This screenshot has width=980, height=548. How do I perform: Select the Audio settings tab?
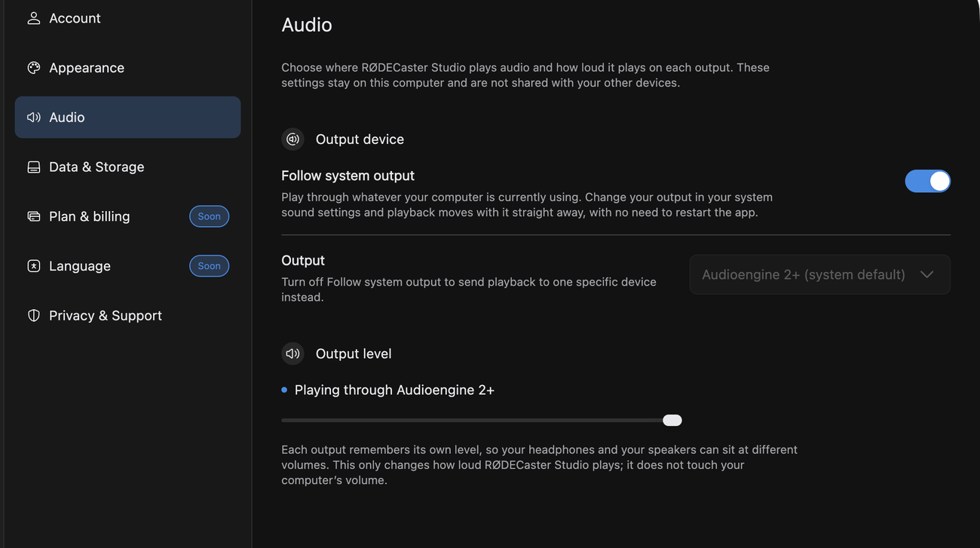(127, 117)
